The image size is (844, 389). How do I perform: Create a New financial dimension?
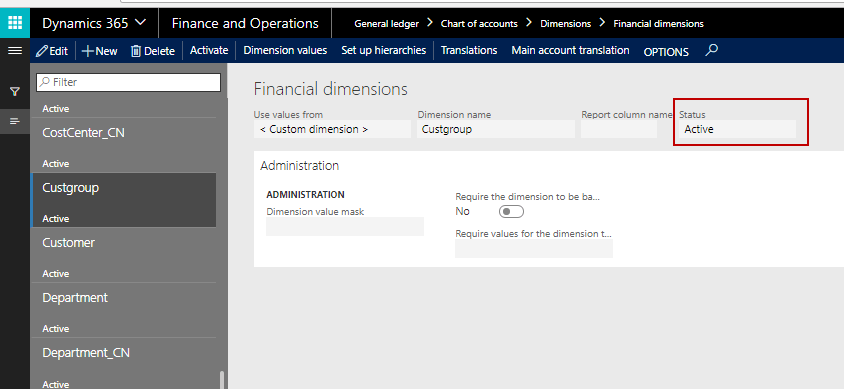pos(100,51)
